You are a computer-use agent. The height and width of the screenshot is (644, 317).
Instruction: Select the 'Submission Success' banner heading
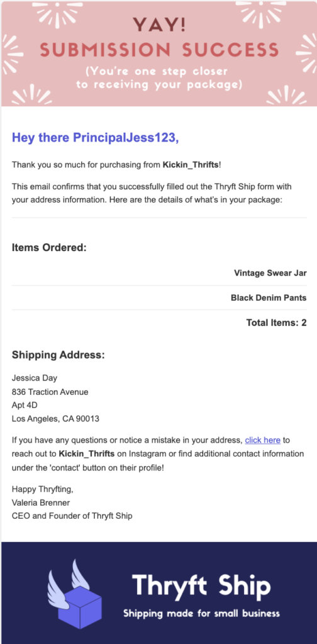point(159,50)
